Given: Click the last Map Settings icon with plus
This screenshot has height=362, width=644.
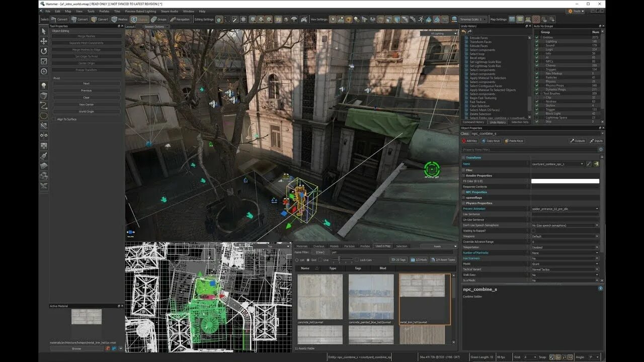Looking at the screenshot, I should 553,19.
